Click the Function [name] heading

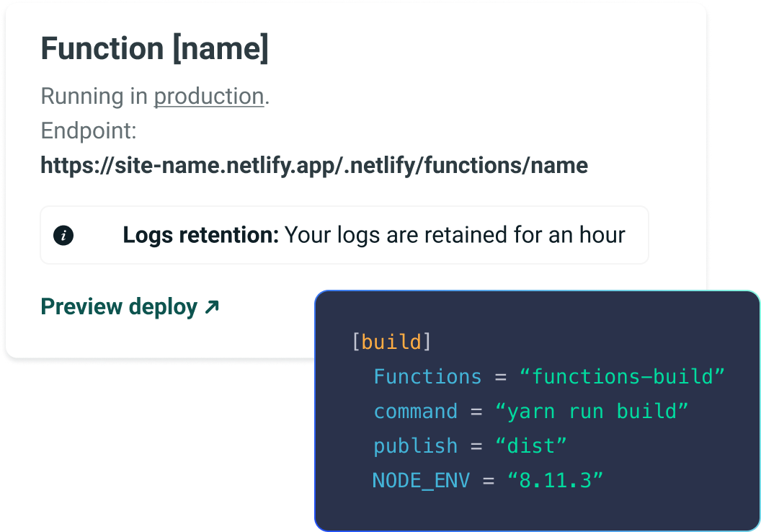(154, 49)
